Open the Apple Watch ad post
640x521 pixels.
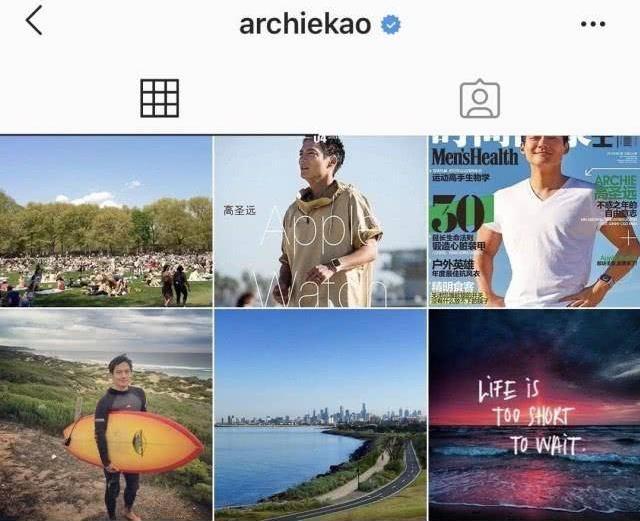click(x=320, y=221)
